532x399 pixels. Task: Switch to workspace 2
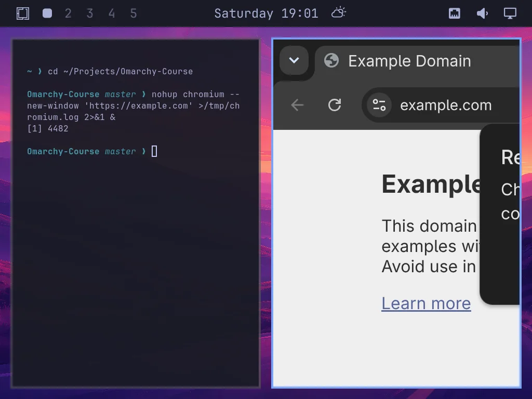click(68, 13)
